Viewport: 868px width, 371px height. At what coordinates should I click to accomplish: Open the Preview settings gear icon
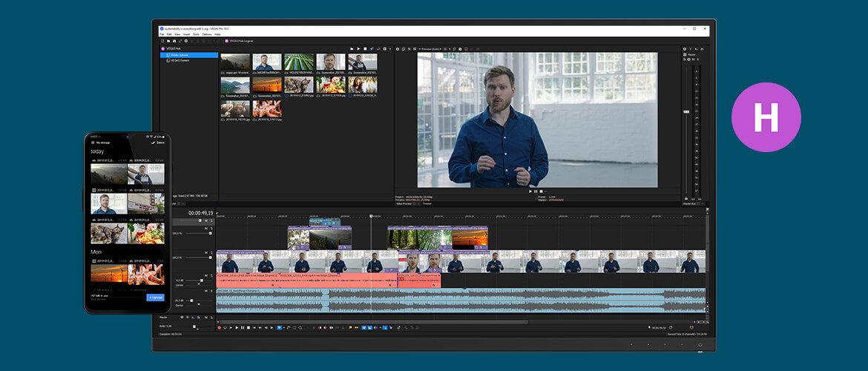pos(398,49)
